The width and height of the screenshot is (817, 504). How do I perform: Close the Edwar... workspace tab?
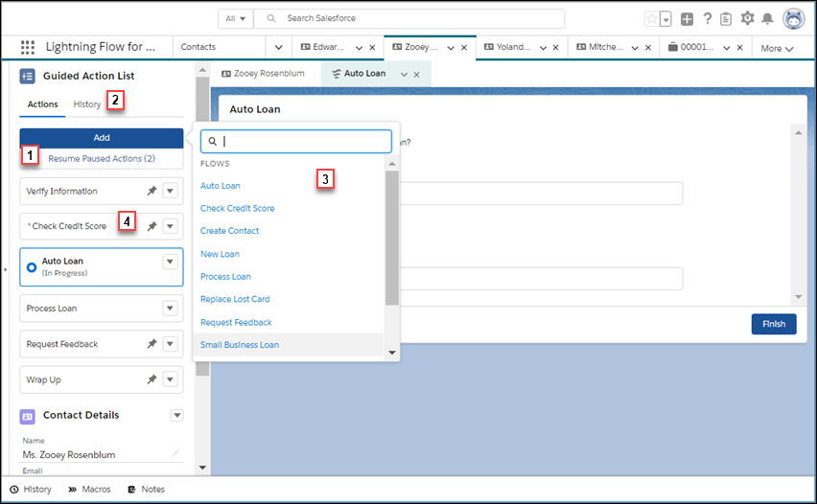pyautogui.click(x=373, y=47)
